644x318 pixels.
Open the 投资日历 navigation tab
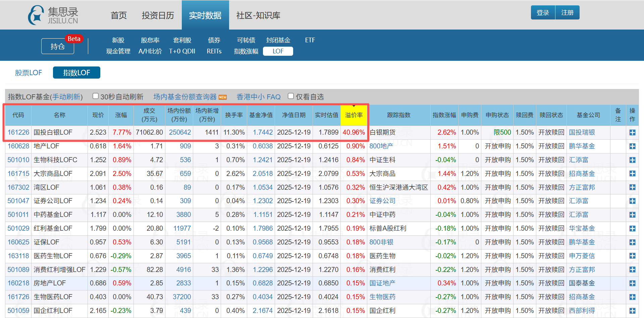[158, 15]
